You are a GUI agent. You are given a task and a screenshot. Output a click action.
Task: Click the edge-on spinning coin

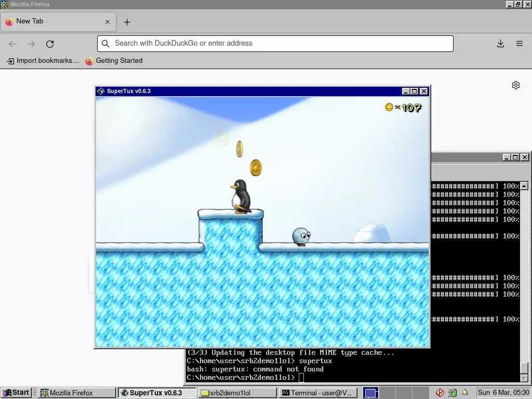click(x=240, y=149)
